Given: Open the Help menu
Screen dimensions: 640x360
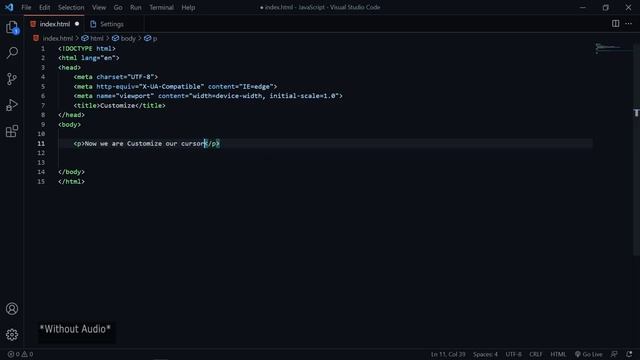Looking at the screenshot, I should pyautogui.click(x=188, y=7).
